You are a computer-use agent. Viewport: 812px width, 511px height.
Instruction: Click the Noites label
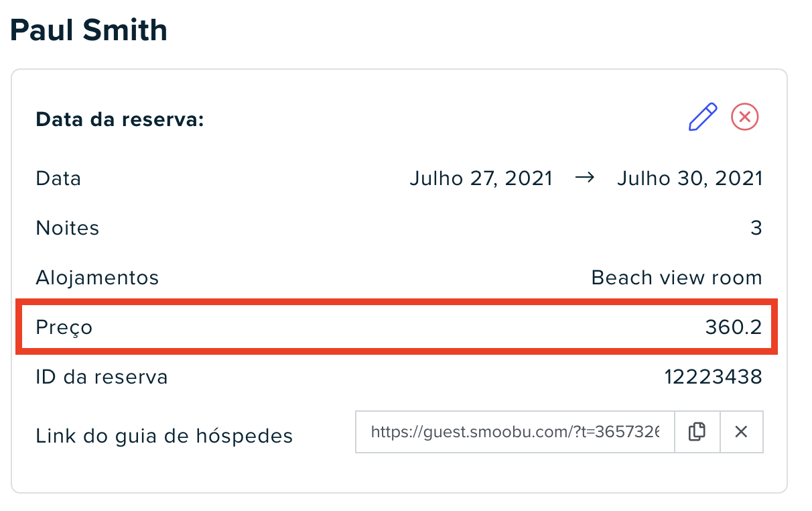[67, 228]
